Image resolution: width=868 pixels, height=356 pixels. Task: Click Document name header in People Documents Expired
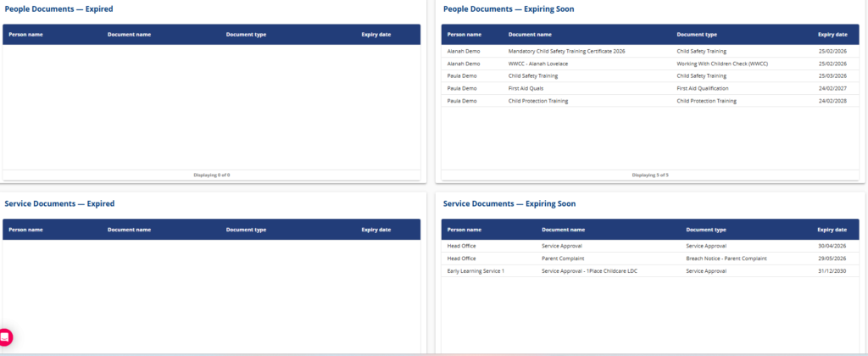tap(129, 35)
